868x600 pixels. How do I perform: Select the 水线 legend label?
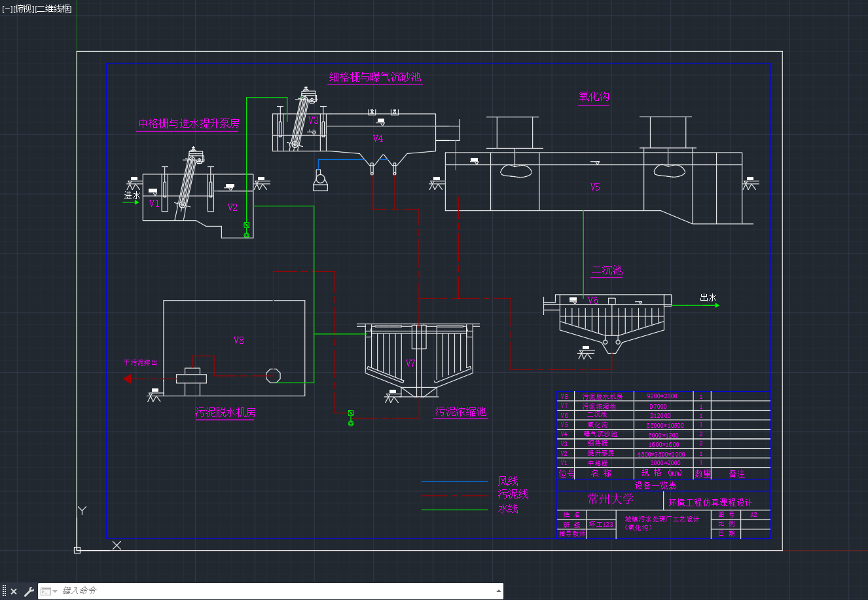(508, 508)
